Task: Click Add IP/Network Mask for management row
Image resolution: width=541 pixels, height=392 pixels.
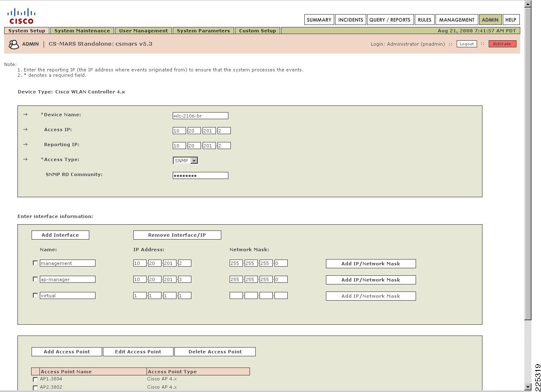Action: click(x=371, y=264)
